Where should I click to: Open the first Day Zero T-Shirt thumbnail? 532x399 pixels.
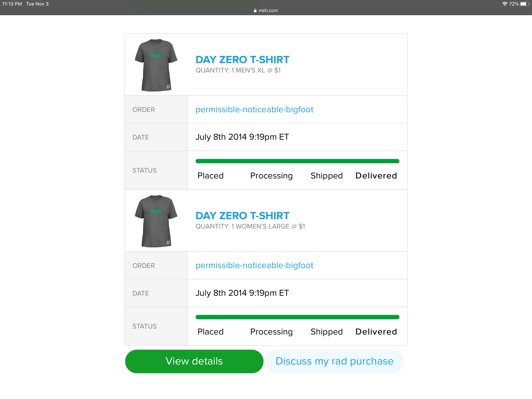(x=156, y=65)
